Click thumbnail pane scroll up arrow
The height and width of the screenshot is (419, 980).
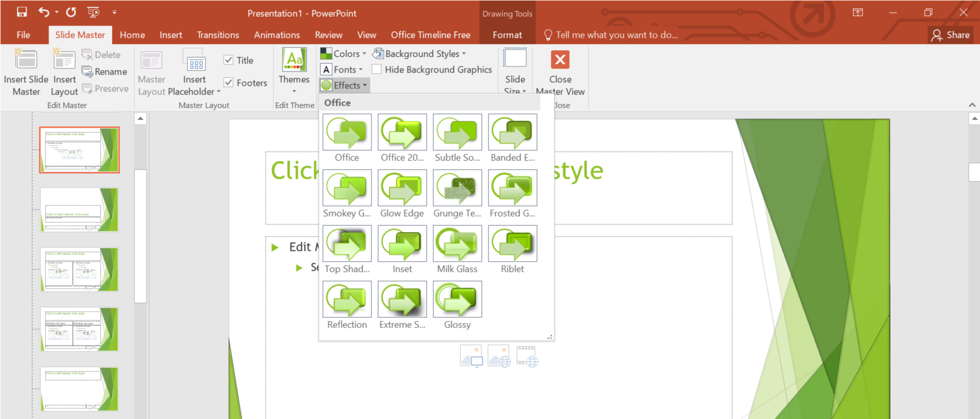click(x=141, y=119)
